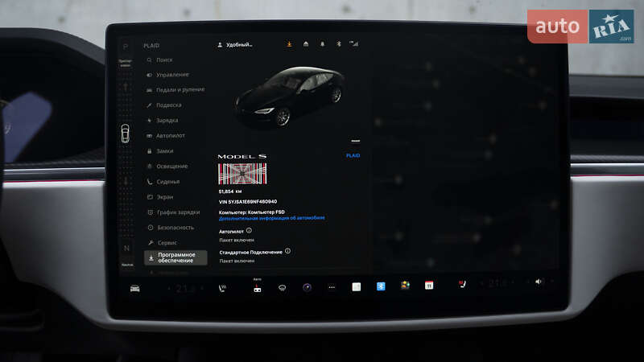Tap info icon beside Стандартное Подключение
Viewport: 644px width, 362px height.
tap(287, 251)
